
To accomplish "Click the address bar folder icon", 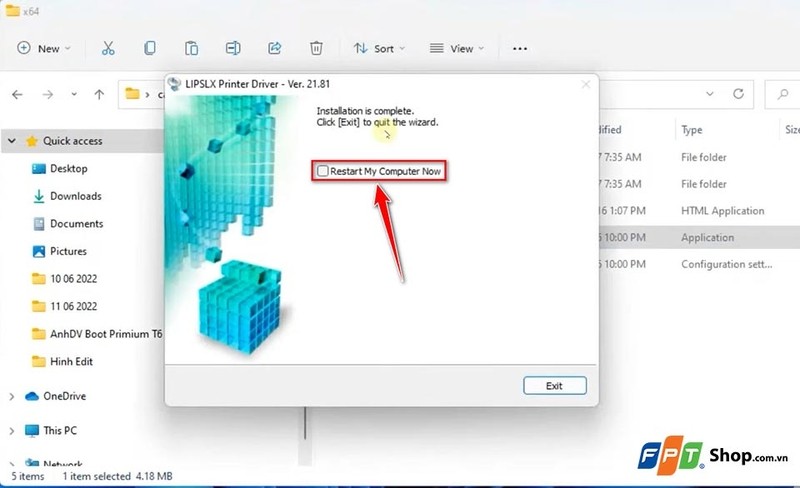I will 132,94.
